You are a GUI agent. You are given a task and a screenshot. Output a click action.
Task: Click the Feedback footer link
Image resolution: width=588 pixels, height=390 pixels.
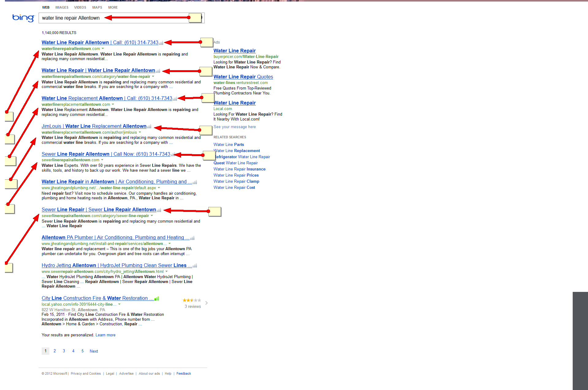coord(184,374)
